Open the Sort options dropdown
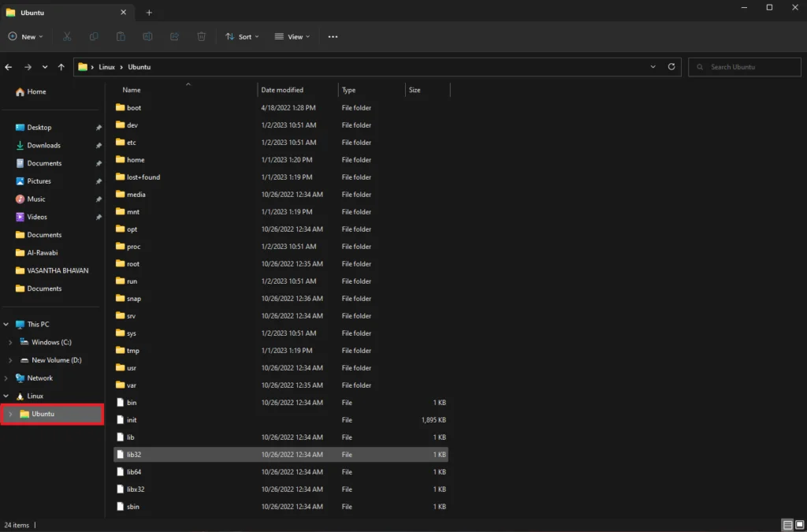Viewport: 807px width, 532px height. 242,36
